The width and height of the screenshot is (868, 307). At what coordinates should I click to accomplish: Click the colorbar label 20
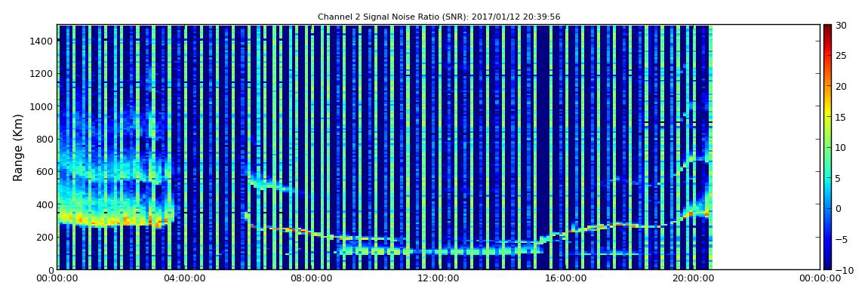(841, 86)
